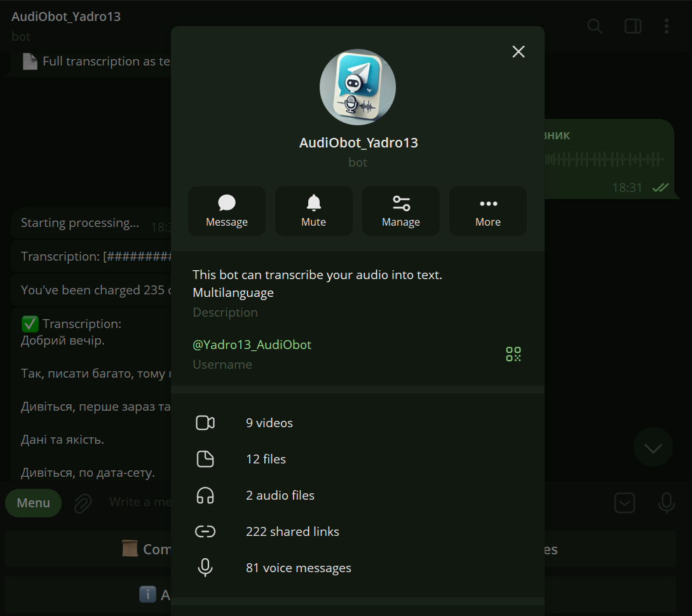The image size is (692, 616).
Task: Open the Full transcription file icon
Action: pos(30,62)
